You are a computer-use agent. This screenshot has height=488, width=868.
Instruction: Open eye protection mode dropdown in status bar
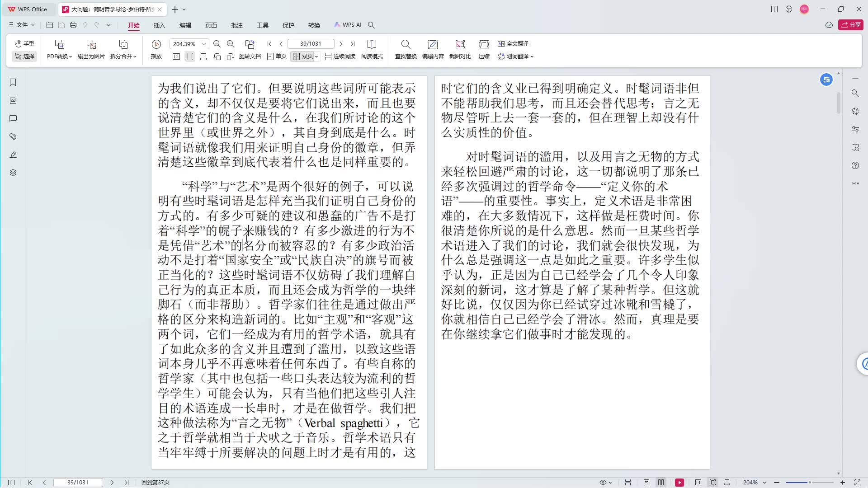[x=605, y=483]
